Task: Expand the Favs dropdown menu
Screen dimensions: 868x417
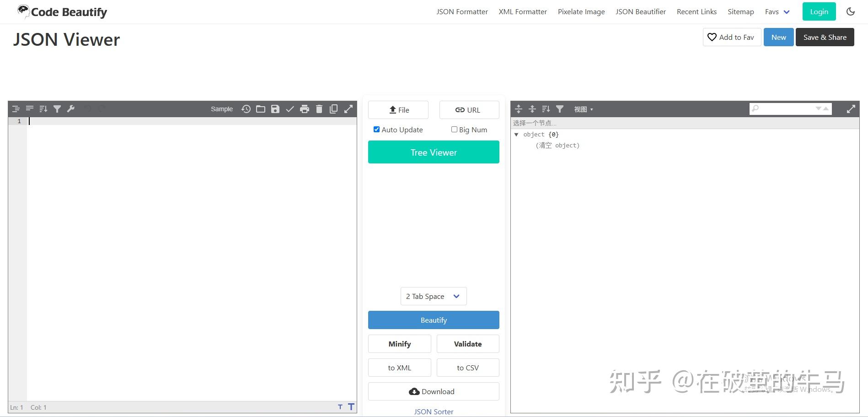Action: click(x=777, y=12)
